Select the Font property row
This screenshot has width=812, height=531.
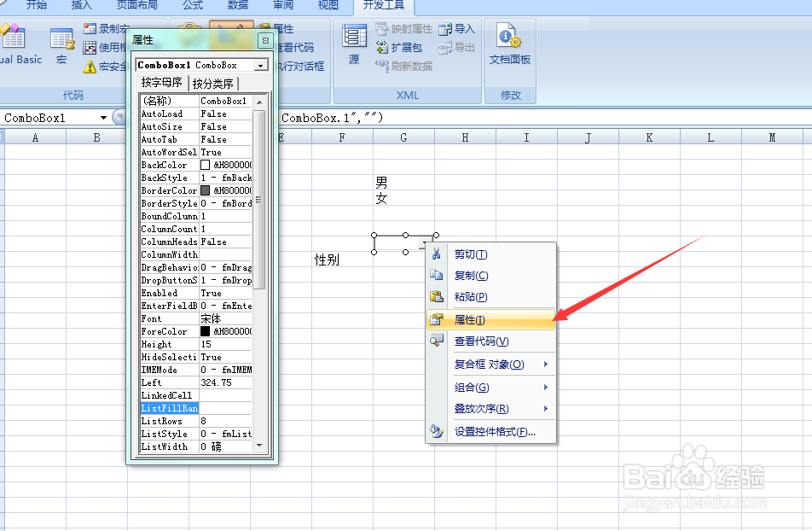196,318
